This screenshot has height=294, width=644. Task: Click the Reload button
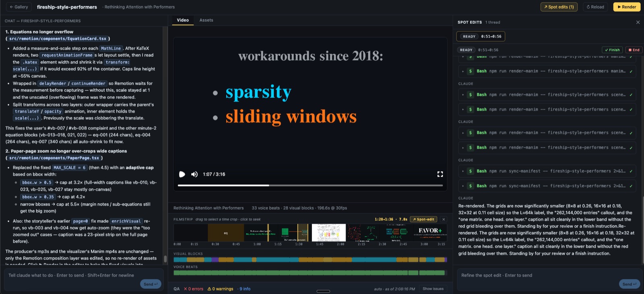(595, 7)
